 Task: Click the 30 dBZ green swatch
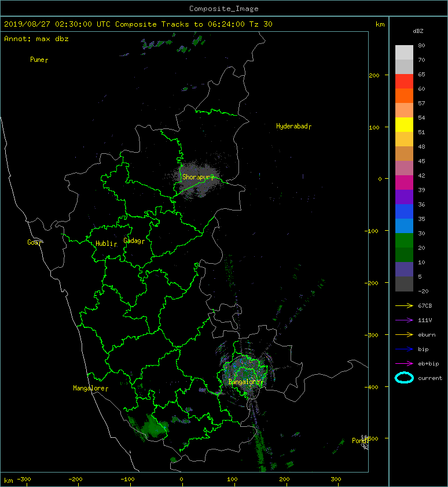404,241
